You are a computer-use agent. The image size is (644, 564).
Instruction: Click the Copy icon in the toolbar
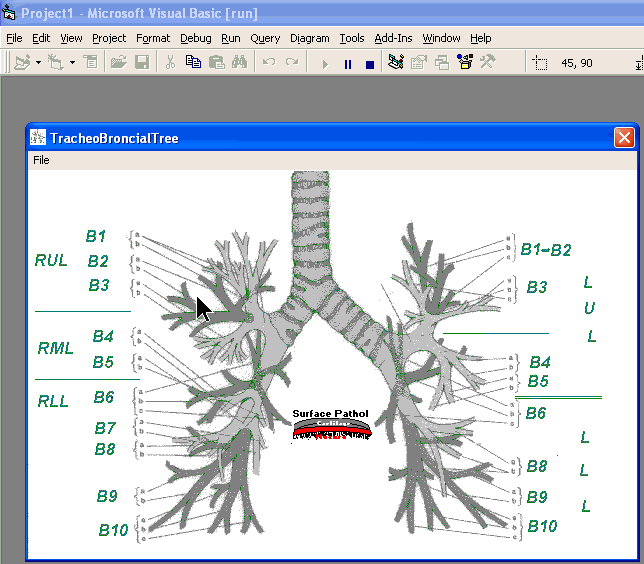(x=193, y=63)
